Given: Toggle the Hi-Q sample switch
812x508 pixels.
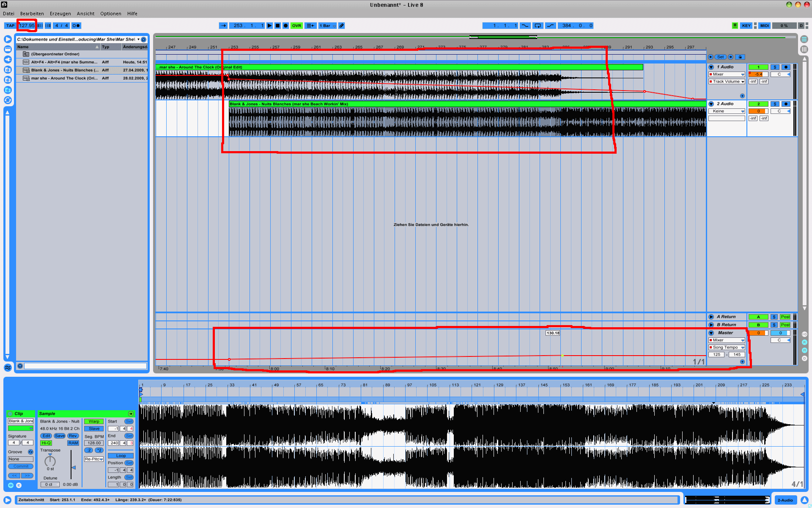Looking at the screenshot, I should click(46, 443).
